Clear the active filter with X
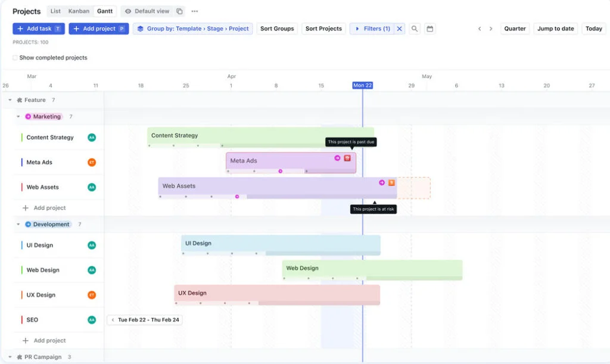Viewport: 610px width, 364px height. click(400, 29)
